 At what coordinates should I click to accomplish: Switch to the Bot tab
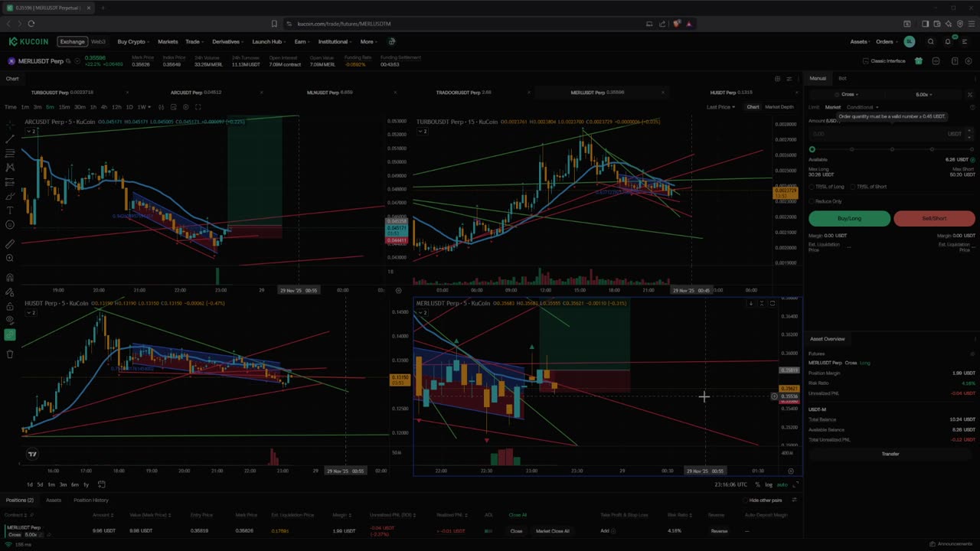[842, 78]
